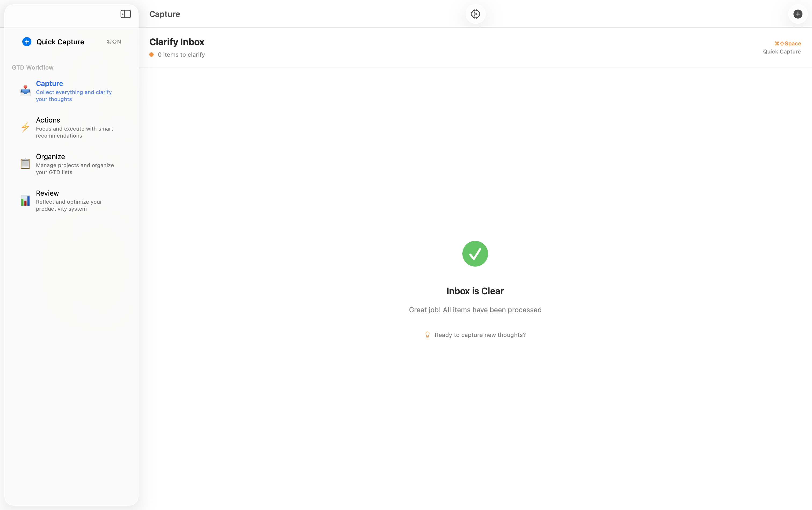This screenshot has height=510, width=812.
Task: Open the Clarify Inbox heading
Action: 177,41
